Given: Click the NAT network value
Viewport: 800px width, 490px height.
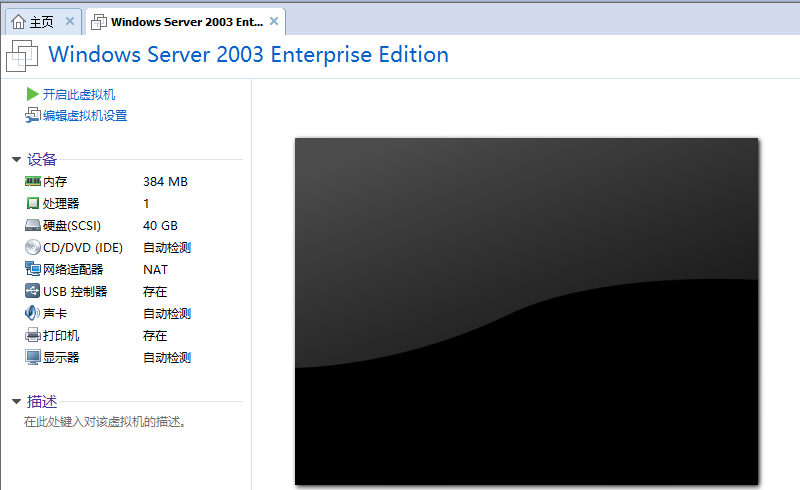Looking at the screenshot, I should point(155,270).
